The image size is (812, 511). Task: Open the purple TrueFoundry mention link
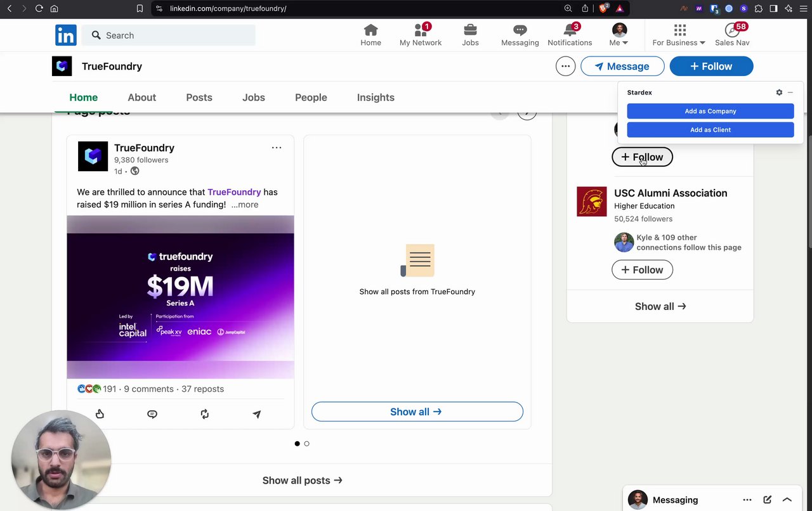tap(234, 192)
